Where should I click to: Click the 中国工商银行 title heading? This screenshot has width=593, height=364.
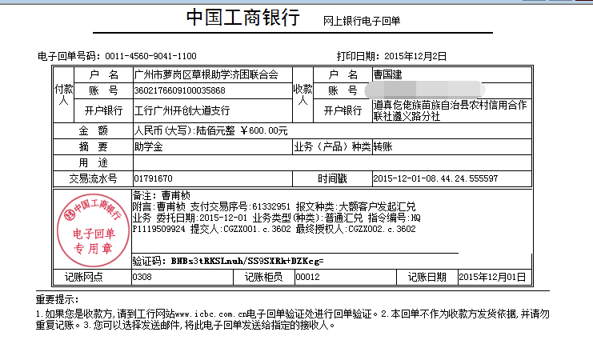243,18
